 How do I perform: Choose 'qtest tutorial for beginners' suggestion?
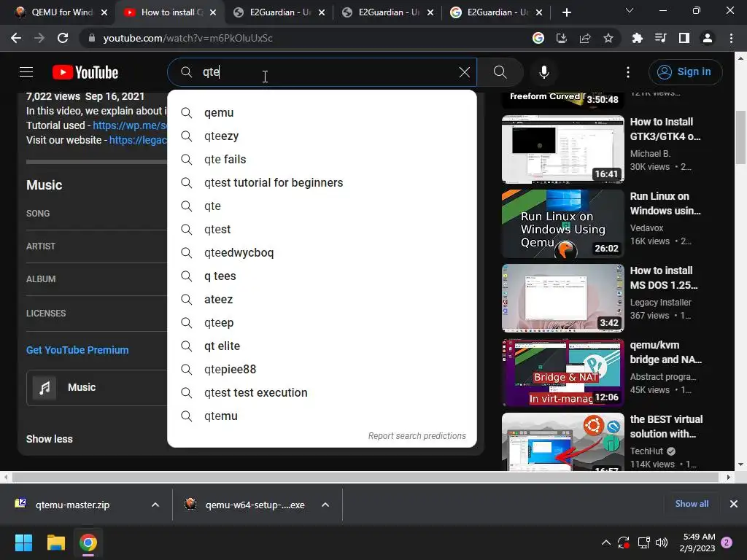[x=322, y=182]
